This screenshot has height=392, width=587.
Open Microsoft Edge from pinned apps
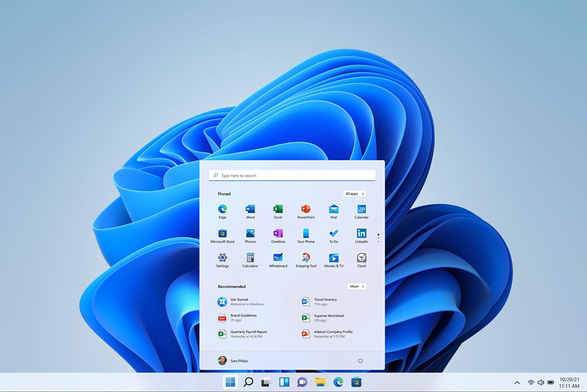pos(222,209)
